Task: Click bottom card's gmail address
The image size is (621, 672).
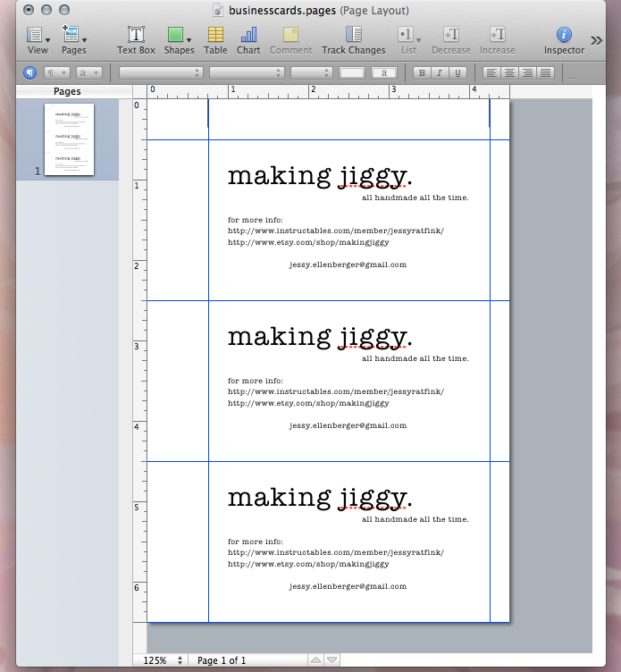Action: (348, 586)
